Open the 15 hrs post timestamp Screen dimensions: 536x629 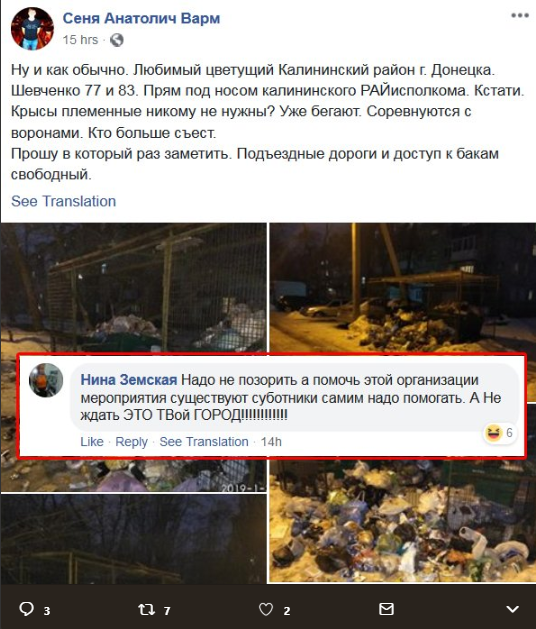[x=80, y=40]
